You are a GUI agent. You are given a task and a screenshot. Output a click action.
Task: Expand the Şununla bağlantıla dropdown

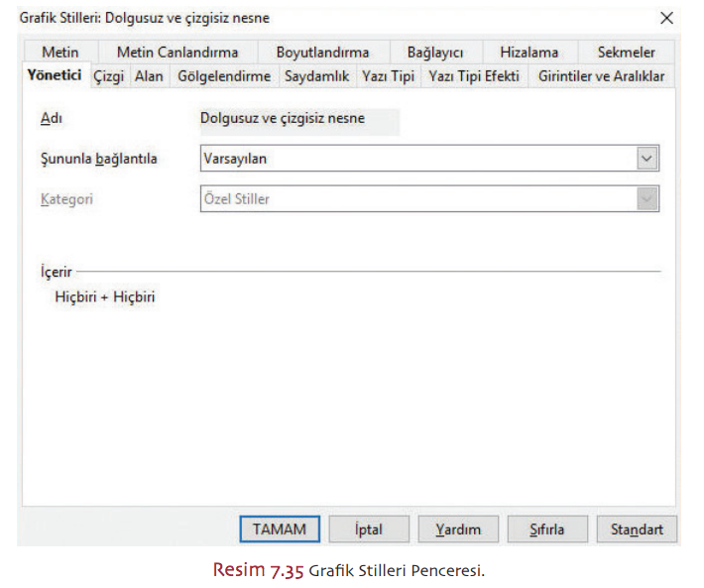tap(646, 159)
